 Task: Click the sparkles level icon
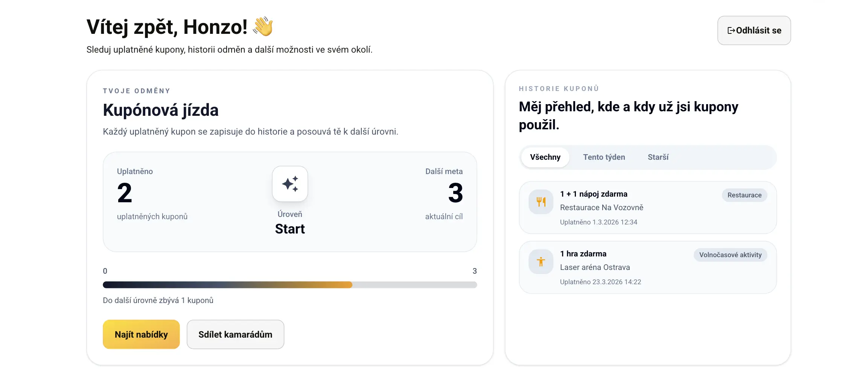coord(290,184)
